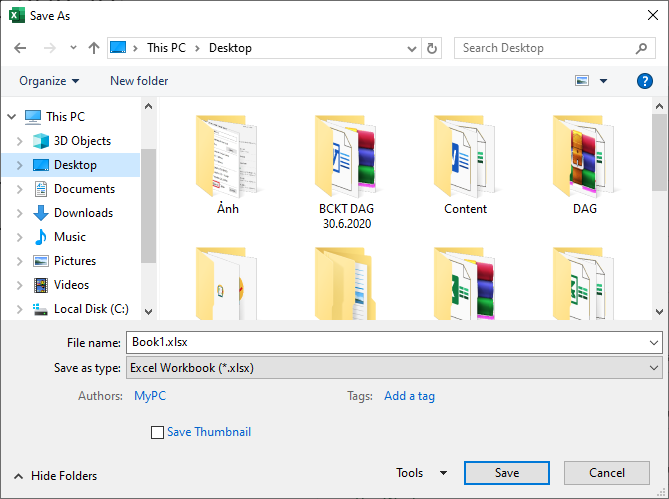Click the search magnifier icon
This screenshot has height=499, width=669.
(641, 48)
